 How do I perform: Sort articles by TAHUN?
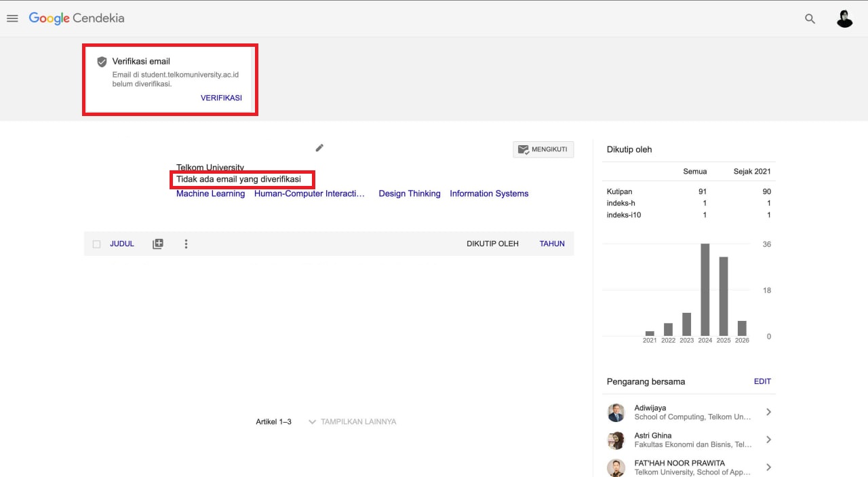coord(552,244)
